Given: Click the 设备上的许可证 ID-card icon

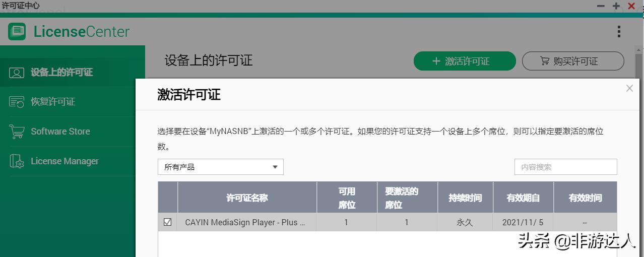Looking at the screenshot, I should pyautogui.click(x=17, y=73).
